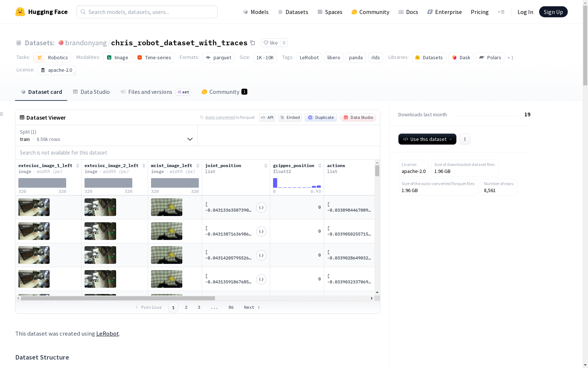Screen dimensions: 588x368
Task: Open the extra navigation menu icon
Action: pos(501,12)
